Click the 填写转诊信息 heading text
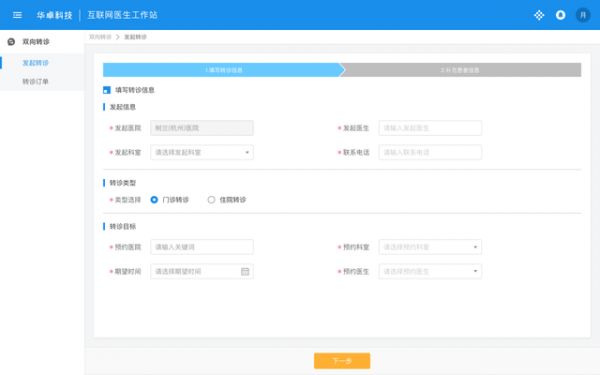This screenshot has height=375, width=600. pos(135,90)
